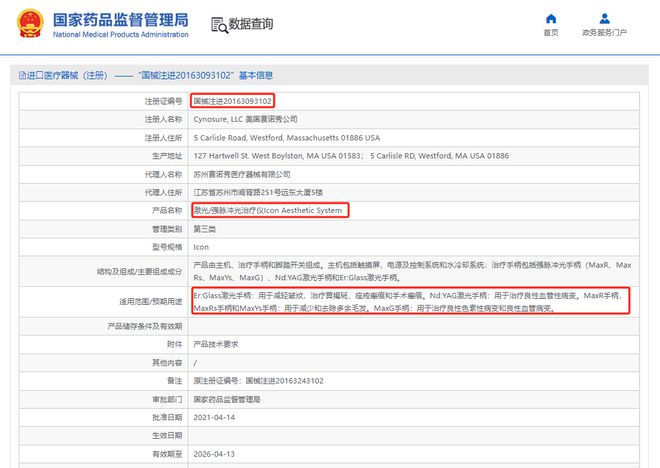Click the national emblem logo
The image size is (660, 468).
pos(30,24)
